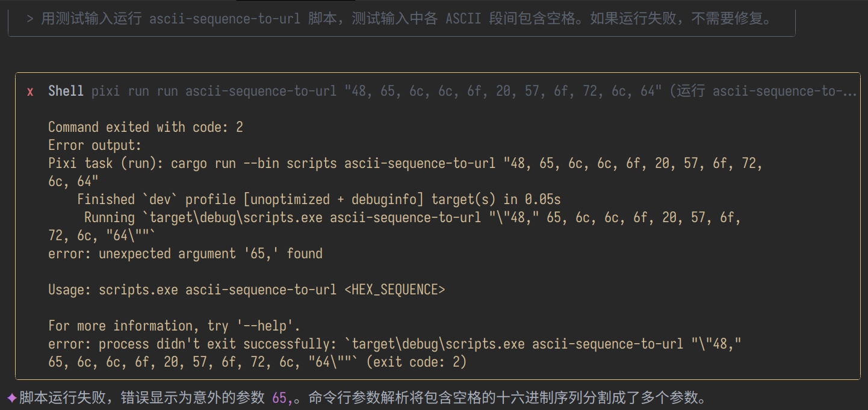
Task: Click the <HEX_SEQUENCE> usage placeholder
Action: [394, 290]
